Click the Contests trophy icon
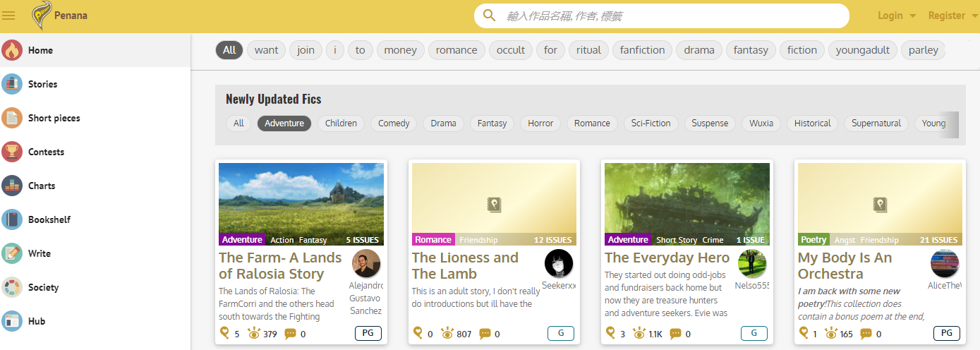The height and width of the screenshot is (350, 980). pos(12,152)
